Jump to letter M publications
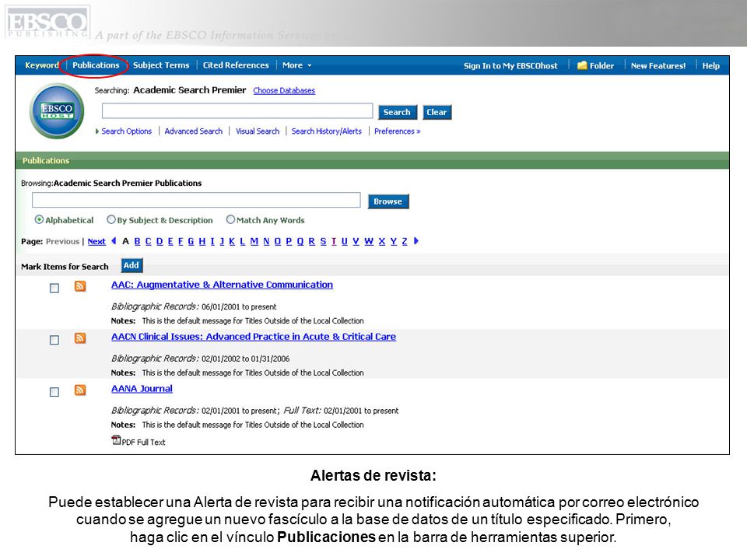The height and width of the screenshot is (560, 747). coord(254,241)
